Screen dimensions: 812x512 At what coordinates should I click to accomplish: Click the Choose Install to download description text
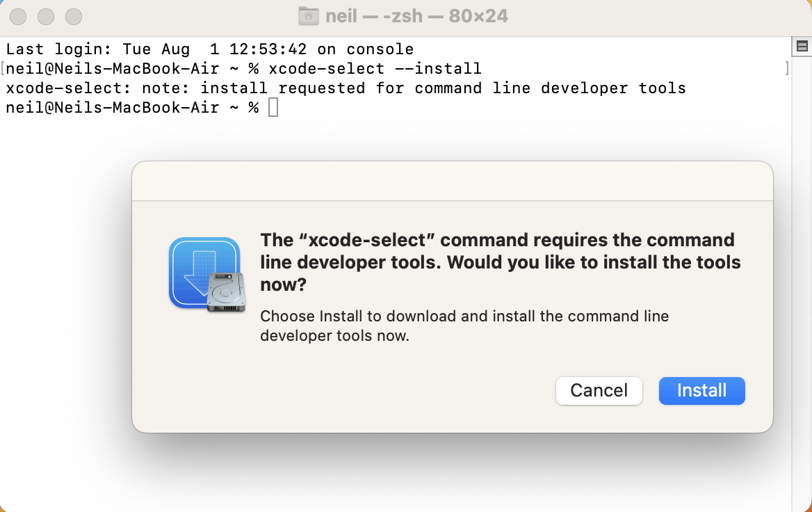point(464,326)
